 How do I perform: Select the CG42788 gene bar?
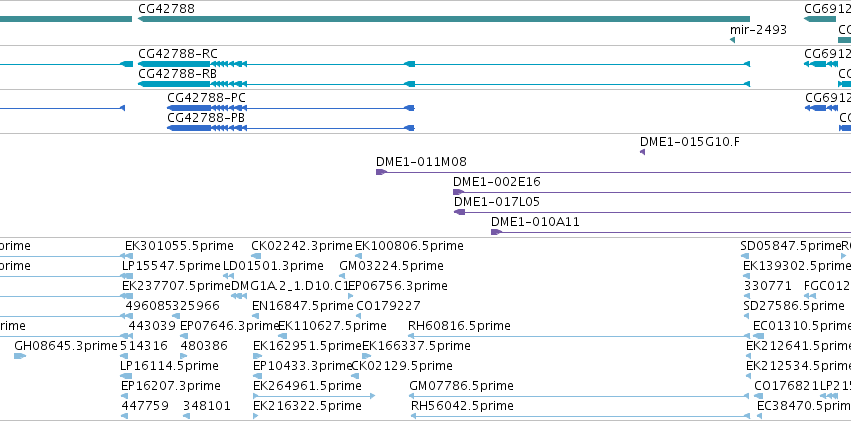tap(444, 19)
